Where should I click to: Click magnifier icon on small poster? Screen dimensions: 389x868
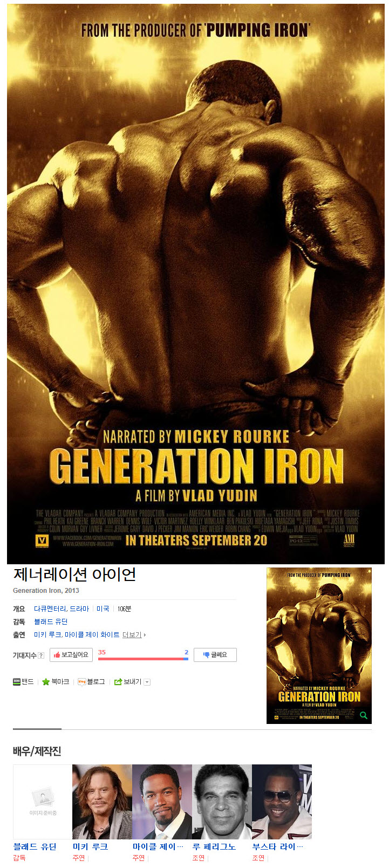tap(364, 715)
